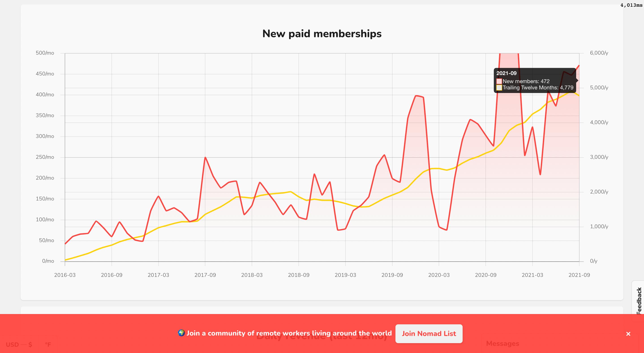Click the 3,000/y label on right axis
Screen dimensions: 644x353
pos(599,157)
